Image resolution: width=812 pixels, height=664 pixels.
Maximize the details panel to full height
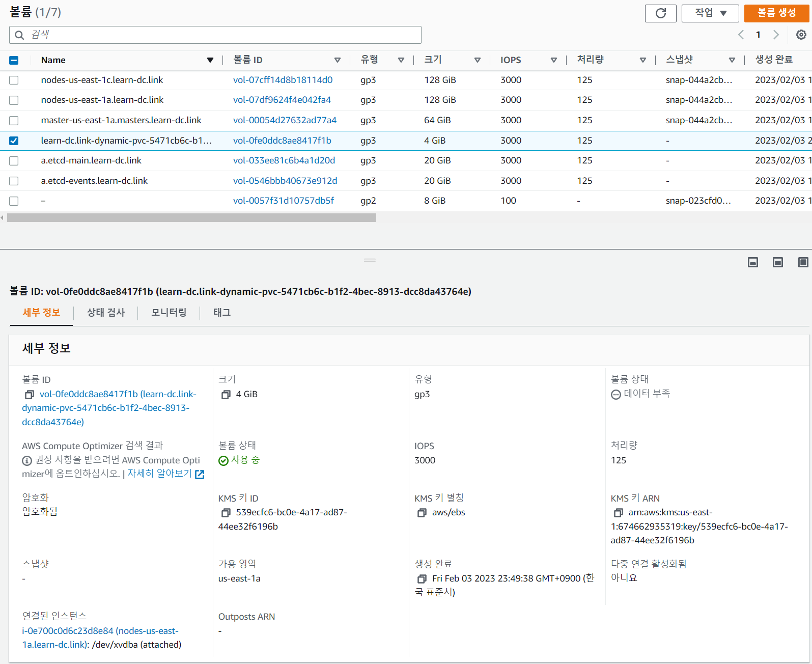[803, 262]
